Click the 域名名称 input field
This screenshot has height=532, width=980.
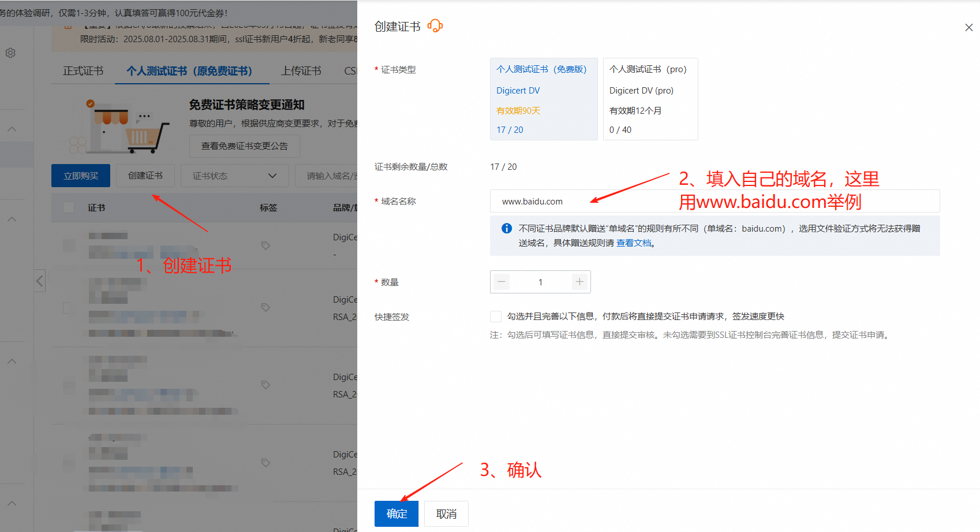click(x=715, y=201)
